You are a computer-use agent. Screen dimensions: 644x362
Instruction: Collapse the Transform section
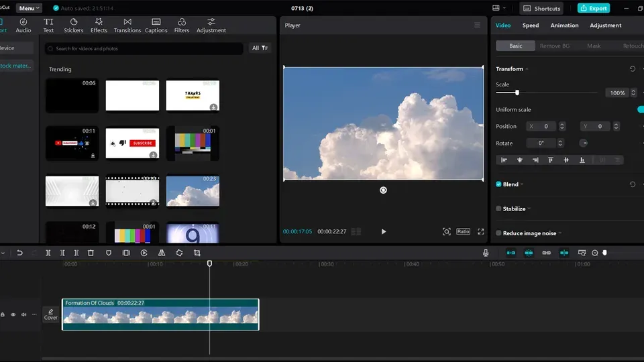[x=527, y=69]
